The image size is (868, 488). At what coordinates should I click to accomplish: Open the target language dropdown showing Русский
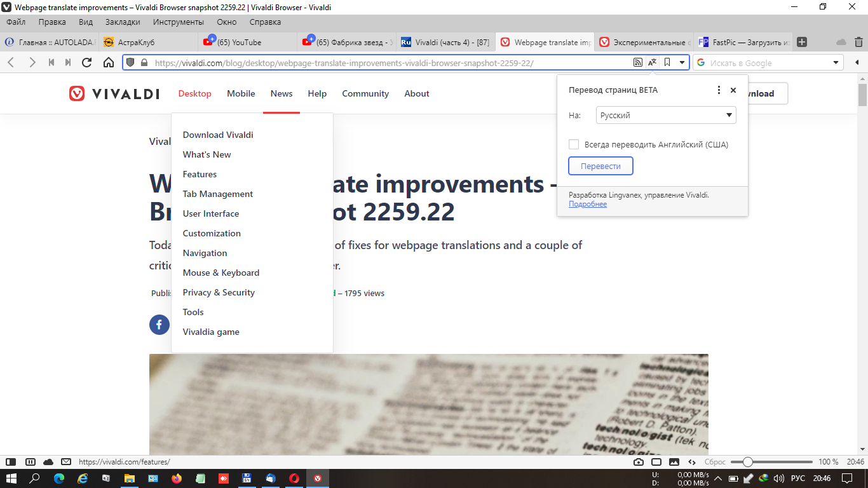coord(665,115)
